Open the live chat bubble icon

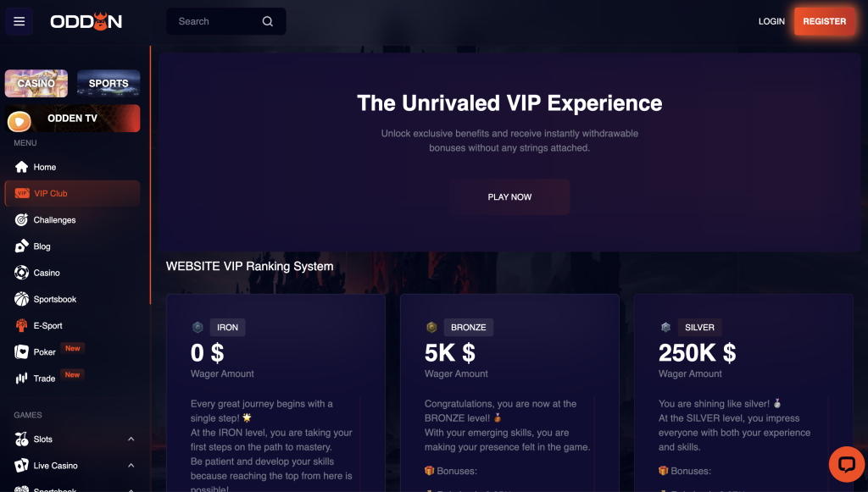pos(845,463)
